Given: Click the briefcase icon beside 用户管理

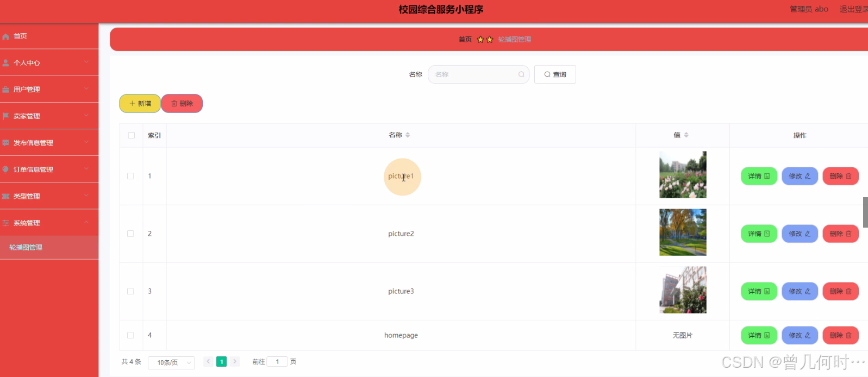Looking at the screenshot, I should (x=5, y=90).
